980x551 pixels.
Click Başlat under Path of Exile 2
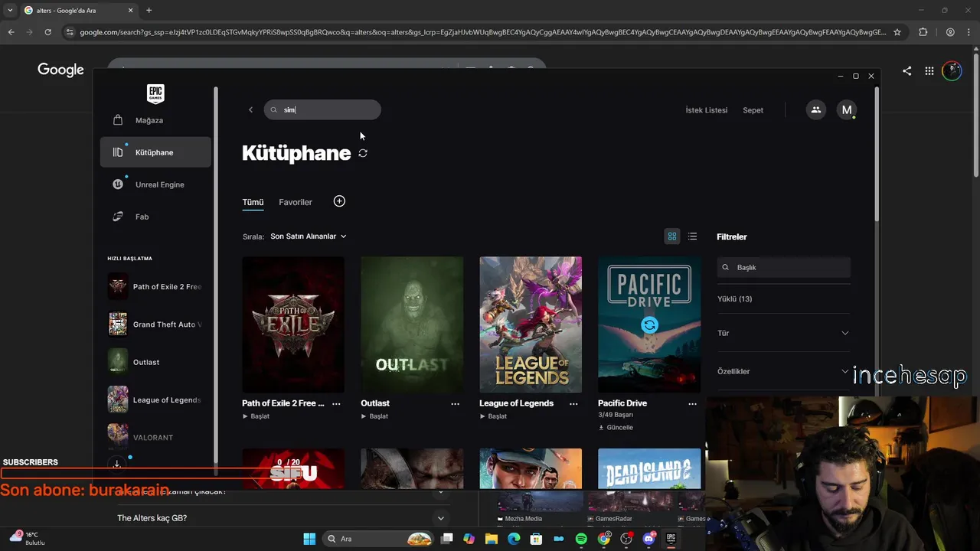click(256, 416)
